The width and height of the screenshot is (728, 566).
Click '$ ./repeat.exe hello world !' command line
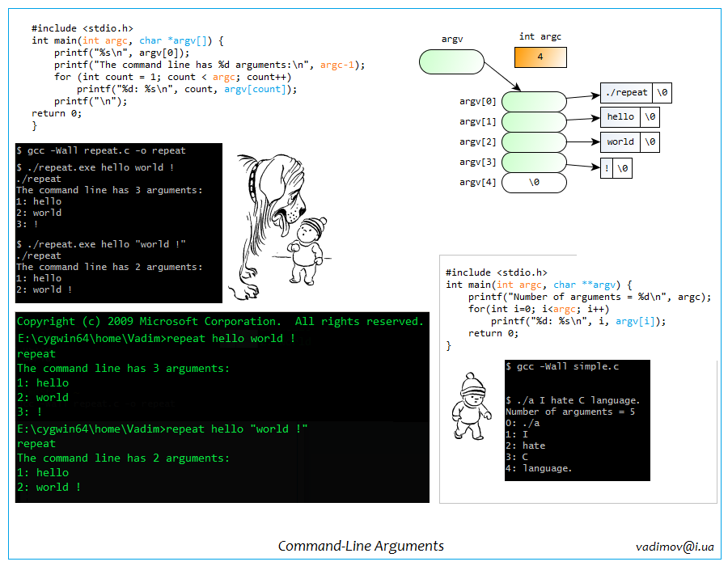(95, 167)
